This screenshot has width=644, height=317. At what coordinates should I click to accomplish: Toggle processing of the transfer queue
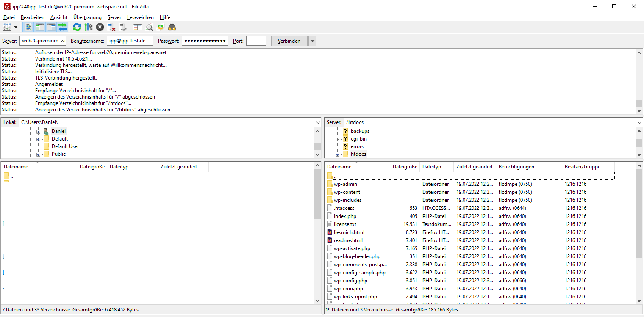tap(88, 27)
